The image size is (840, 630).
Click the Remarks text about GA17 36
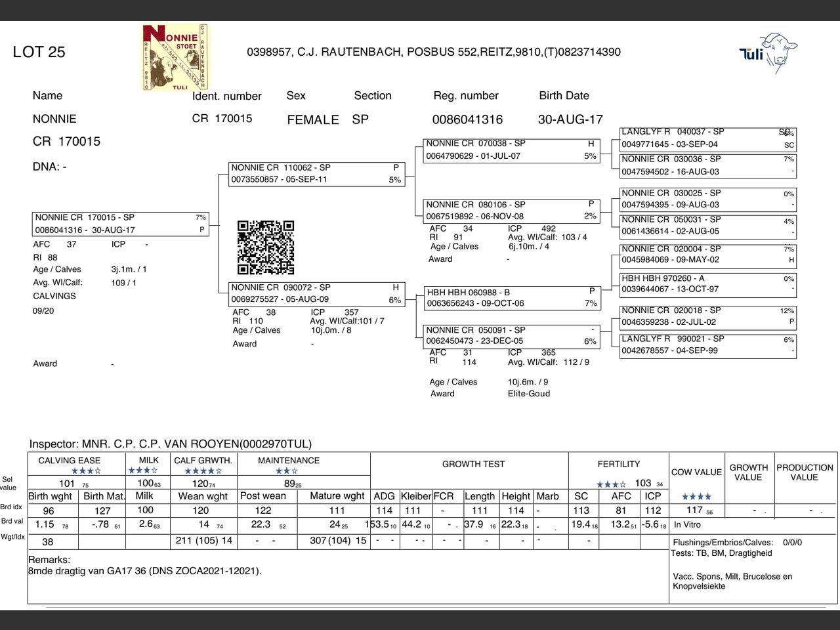(x=144, y=571)
